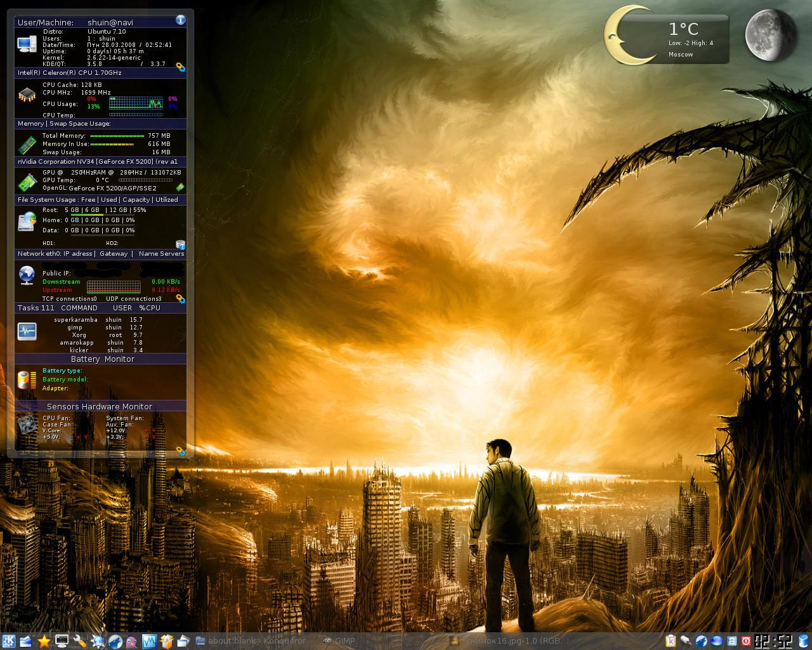Open the KDE K menu
The image size is (812, 650).
[x=8, y=641]
